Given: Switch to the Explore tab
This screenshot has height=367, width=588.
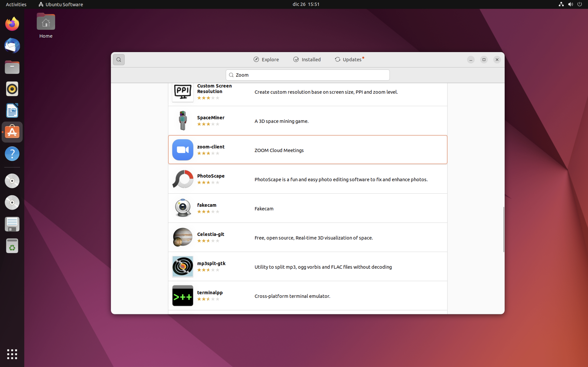Looking at the screenshot, I should [266, 59].
